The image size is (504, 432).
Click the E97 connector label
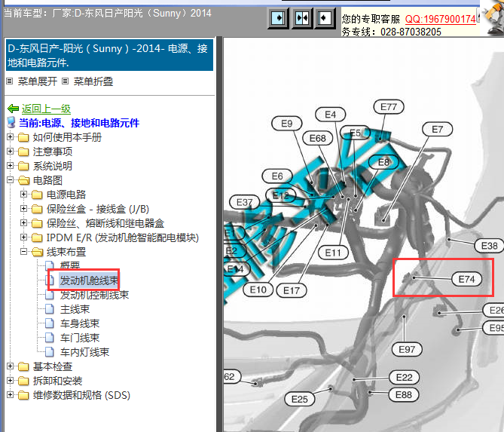(407, 349)
